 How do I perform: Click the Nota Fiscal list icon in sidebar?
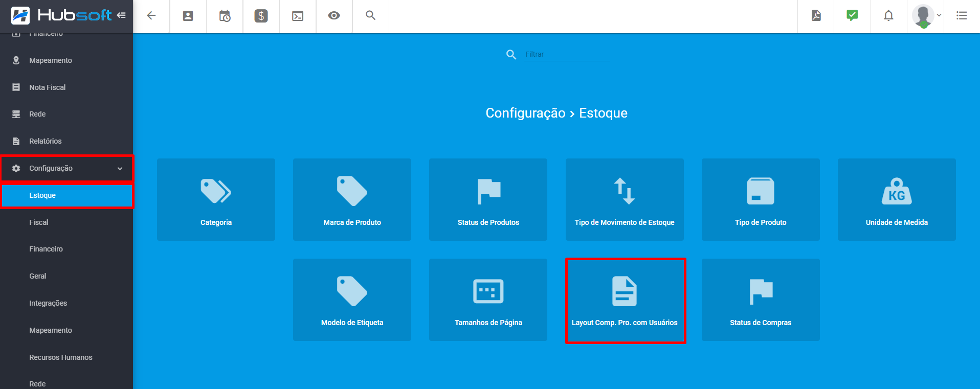[16, 87]
